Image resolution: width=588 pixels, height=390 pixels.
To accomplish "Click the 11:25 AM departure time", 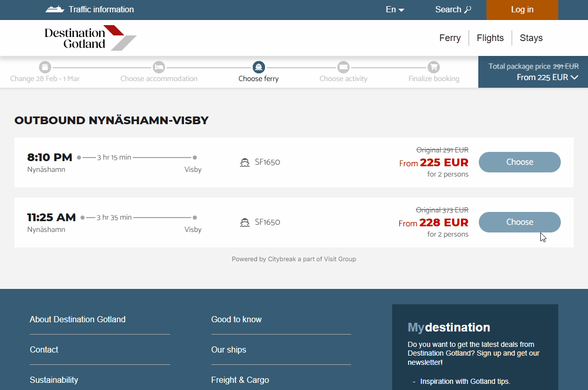I will 51,218.
